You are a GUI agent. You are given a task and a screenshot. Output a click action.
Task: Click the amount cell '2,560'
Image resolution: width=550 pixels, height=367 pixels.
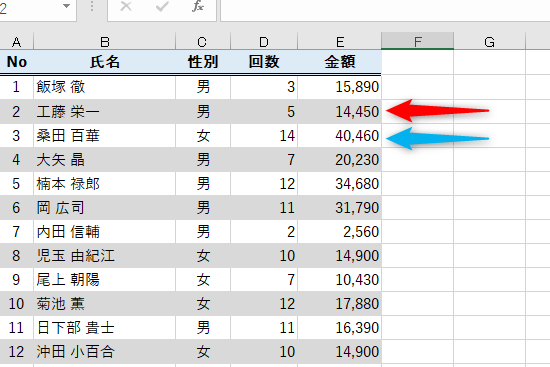pyautogui.click(x=340, y=232)
